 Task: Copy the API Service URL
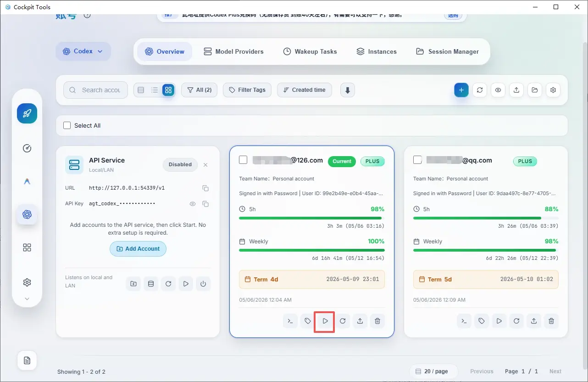tap(205, 188)
